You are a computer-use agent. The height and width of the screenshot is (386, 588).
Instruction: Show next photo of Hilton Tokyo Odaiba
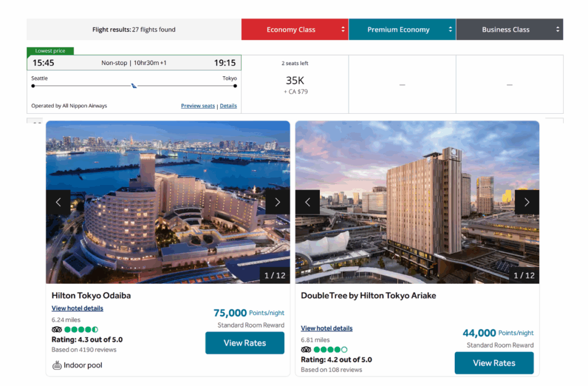click(277, 202)
